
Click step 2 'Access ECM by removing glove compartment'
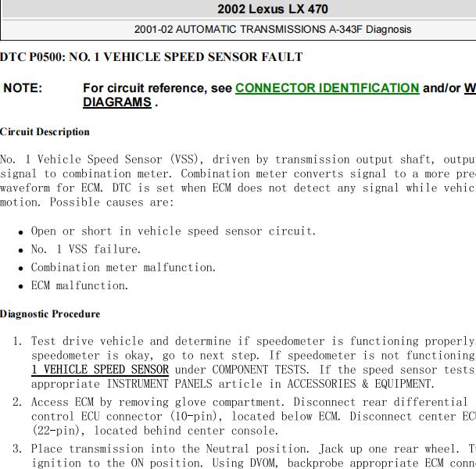[158, 403]
